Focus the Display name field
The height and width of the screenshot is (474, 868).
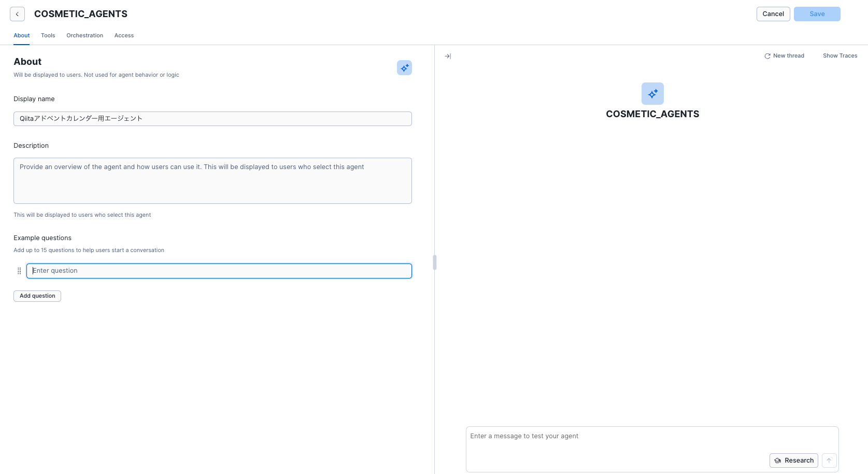pos(212,119)
